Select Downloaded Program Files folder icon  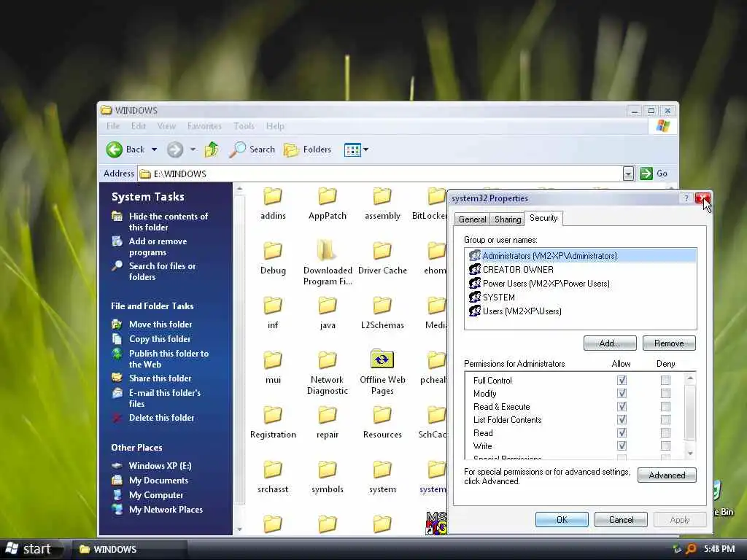tap(328, 249)
